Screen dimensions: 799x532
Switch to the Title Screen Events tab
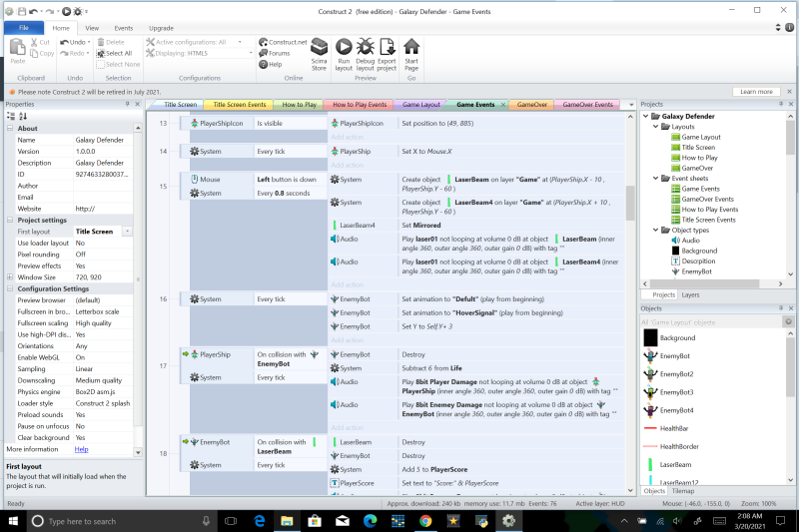(239, 105)
